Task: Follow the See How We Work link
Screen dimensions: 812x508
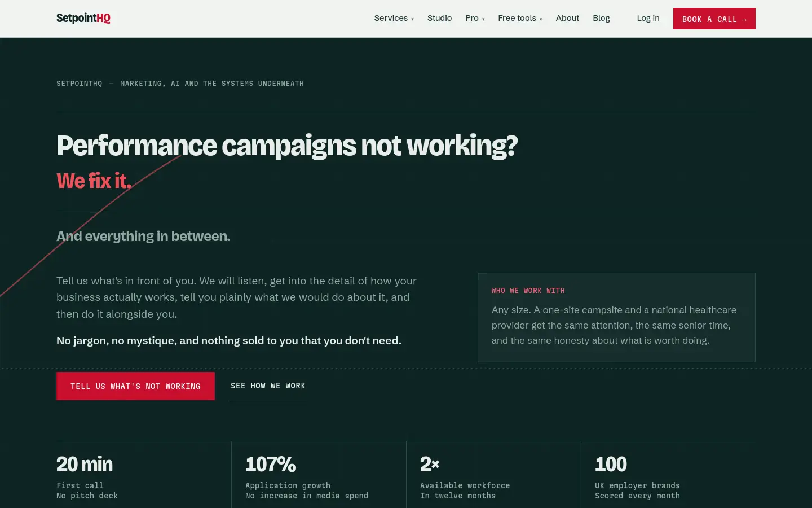Action: [268, 386]
